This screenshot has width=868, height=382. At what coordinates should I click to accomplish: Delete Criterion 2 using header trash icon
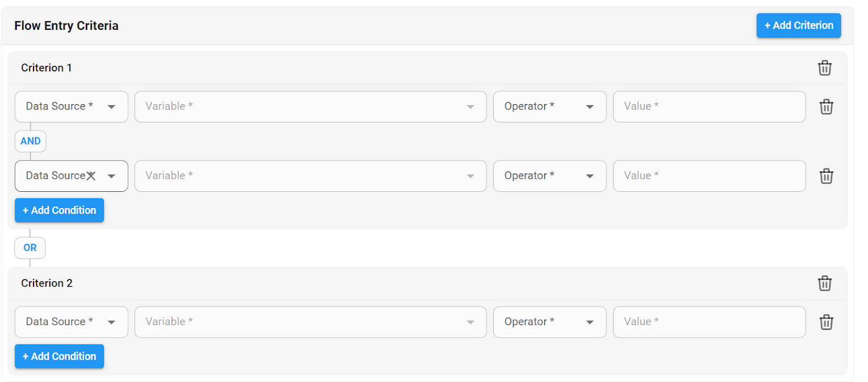[x=825, y=283]
